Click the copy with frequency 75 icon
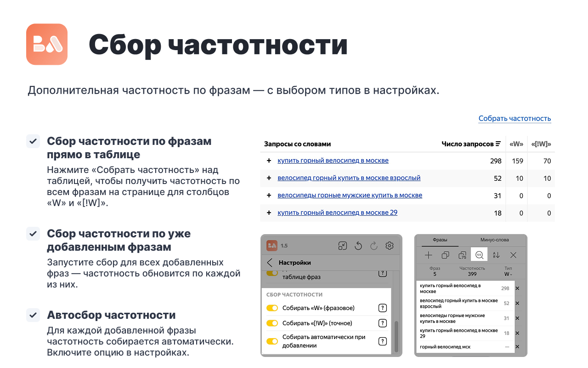The image size is (588, 368). [462, 255]
